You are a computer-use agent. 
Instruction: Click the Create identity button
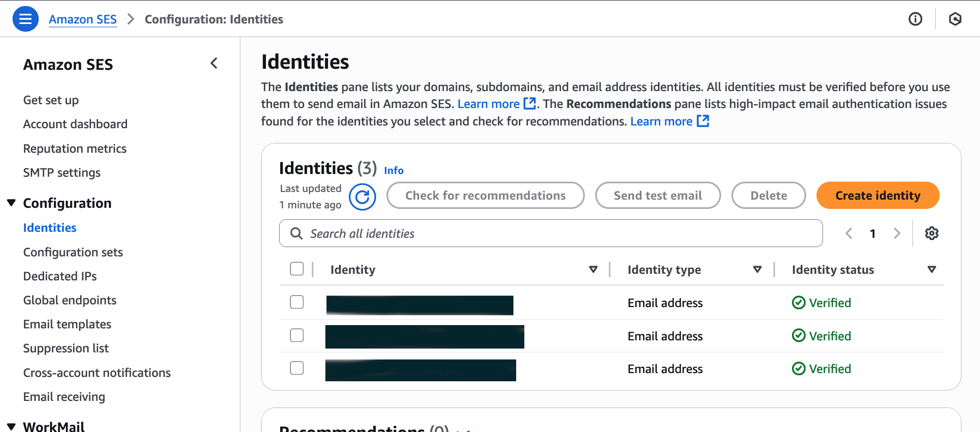click(878, 195)
